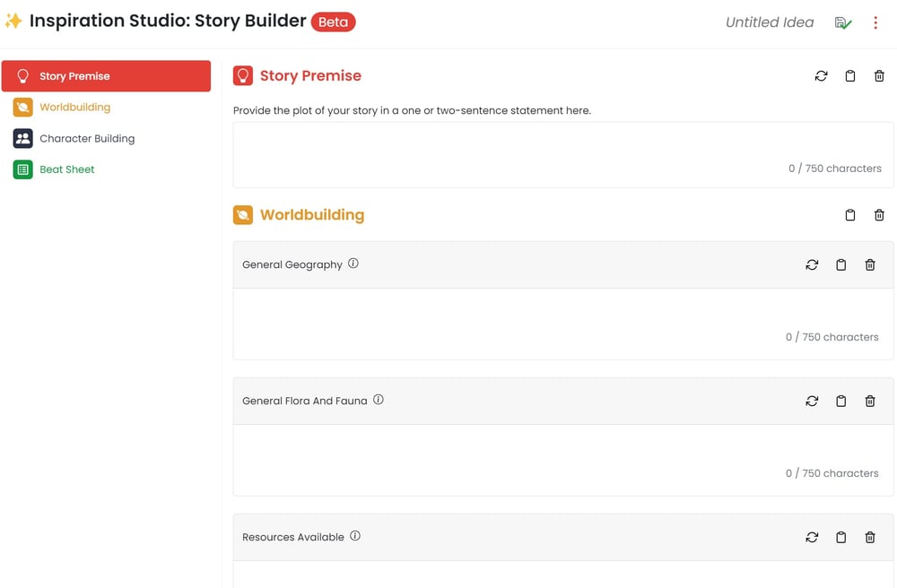Regenerate the Story Premise section
The height and width of the screenshot is (588, 897).
(x=821, y=76)
